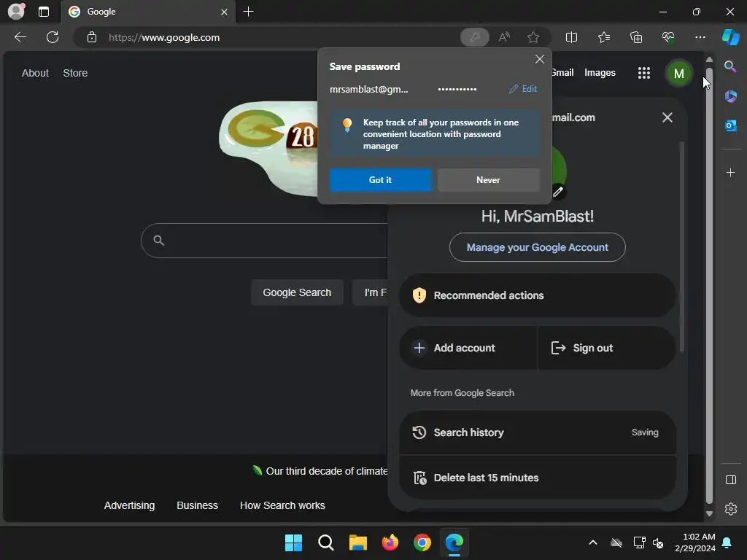747x560 pixels.
Task: Click Edit in Save password popup
Action: pos(522,89)
